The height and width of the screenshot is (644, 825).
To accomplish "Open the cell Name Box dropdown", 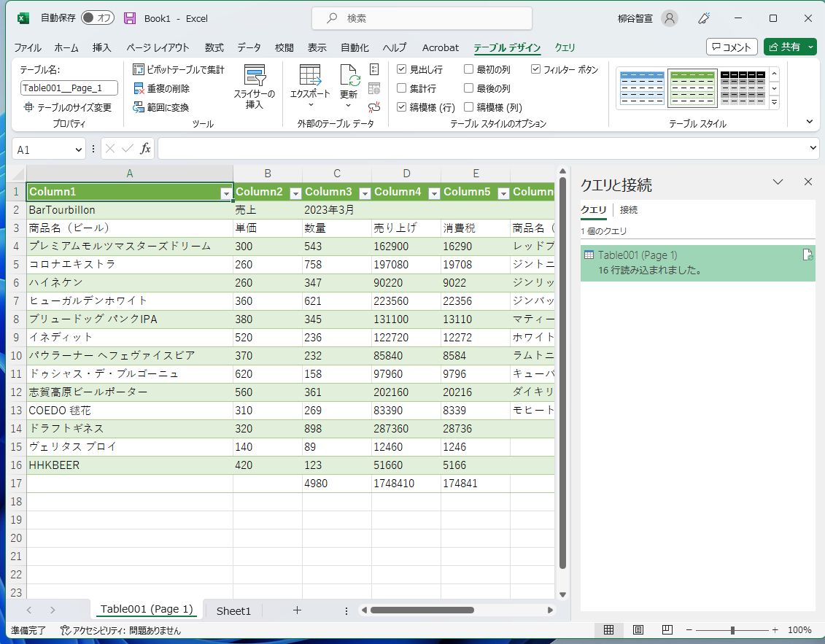I will point(77,148).
